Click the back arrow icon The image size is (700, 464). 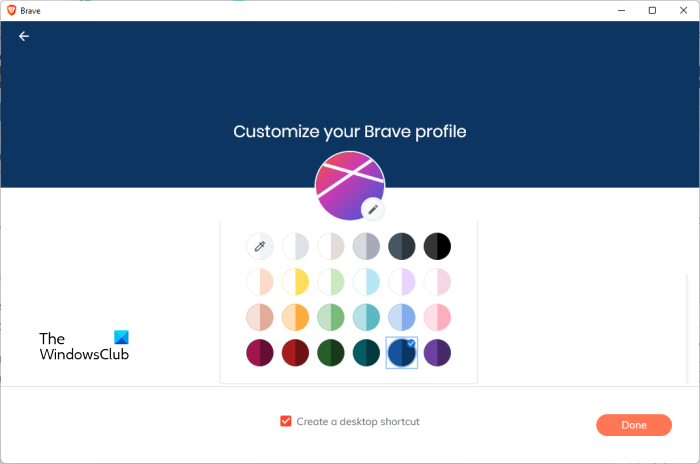click(24, 36)
